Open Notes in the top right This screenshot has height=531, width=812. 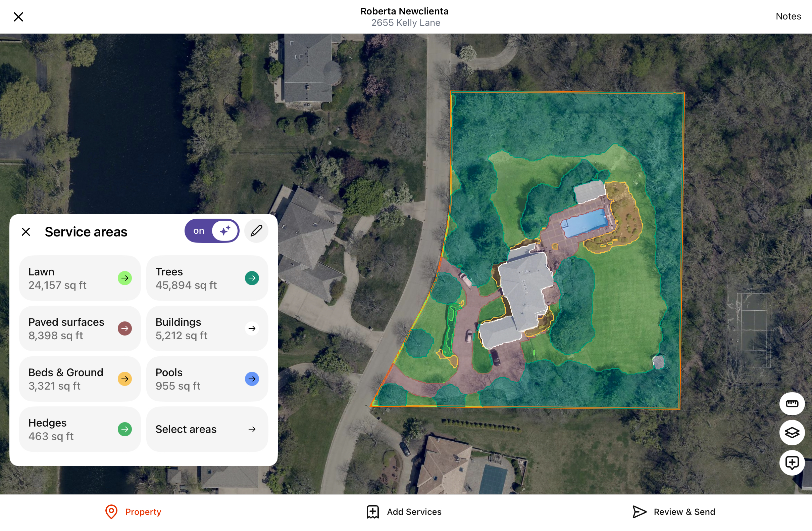[788, 16]
